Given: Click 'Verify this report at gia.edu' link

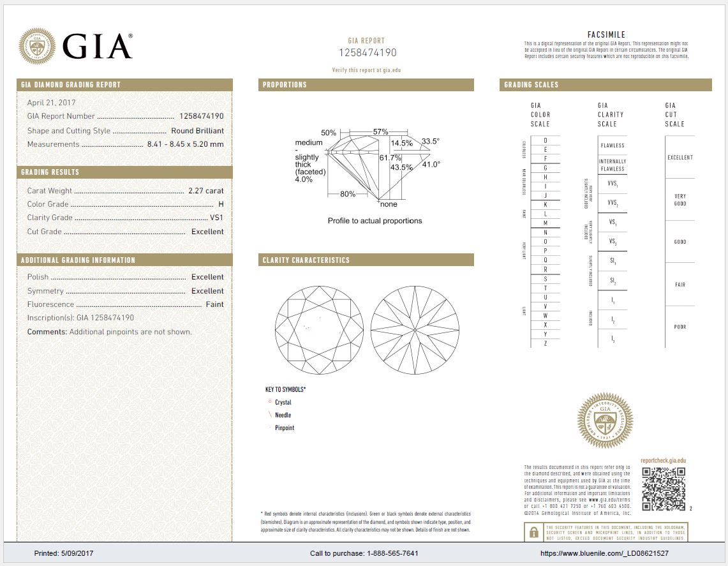Looking at the screenshot, I should (366, 70).
